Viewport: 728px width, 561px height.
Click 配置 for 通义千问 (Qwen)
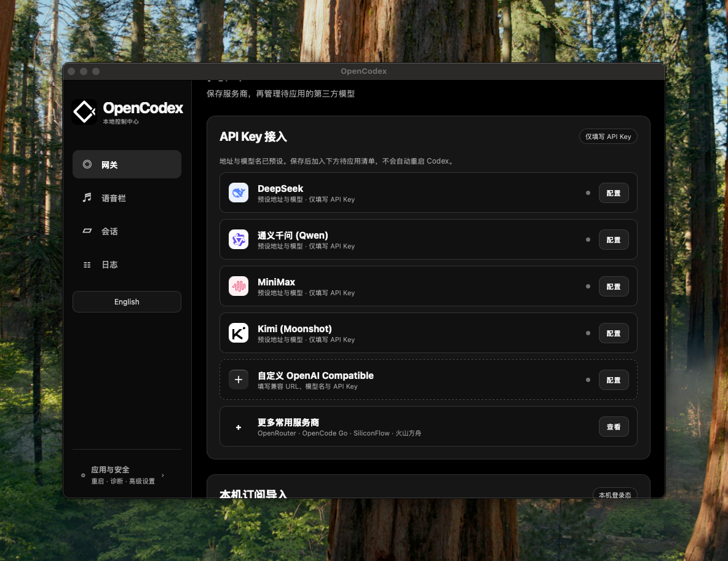pos(614,240)
